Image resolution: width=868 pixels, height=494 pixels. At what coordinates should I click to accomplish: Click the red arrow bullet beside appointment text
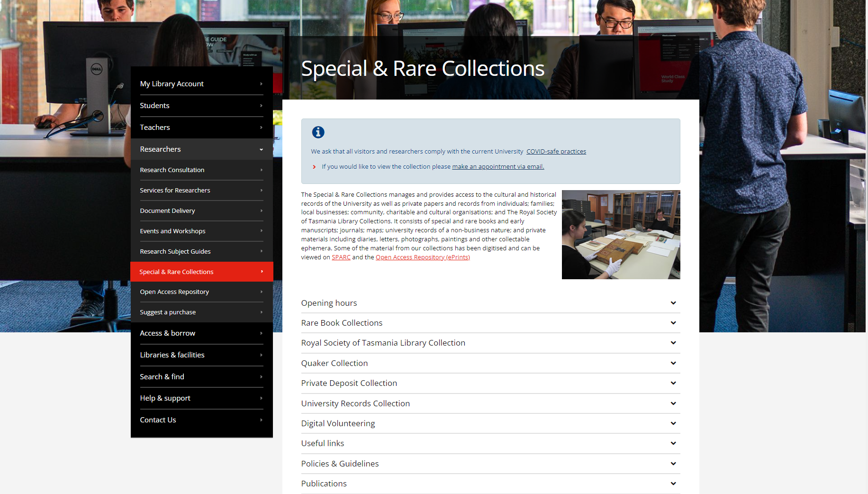(x=314, y=167)
